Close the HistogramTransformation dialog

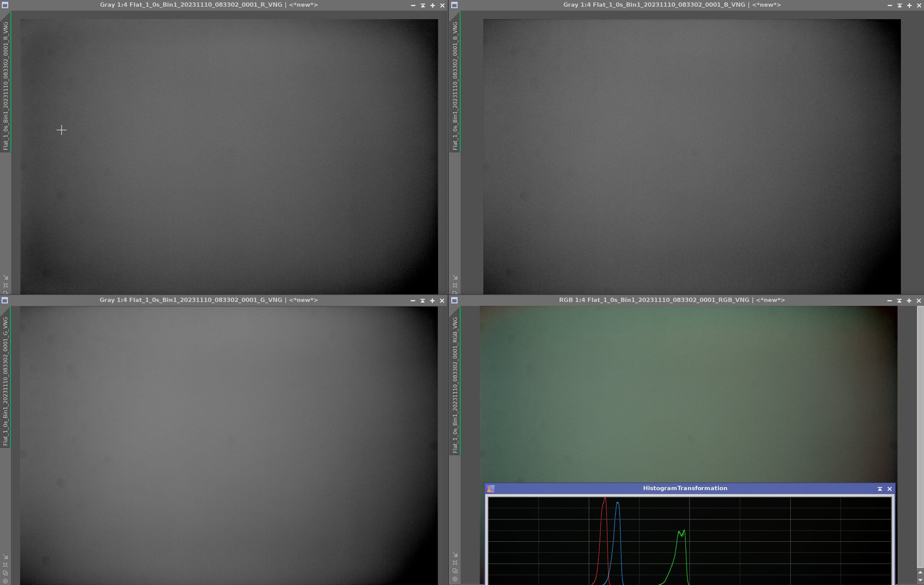[889, 489]
